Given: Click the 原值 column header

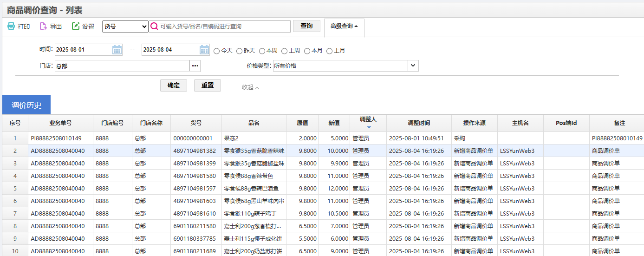Looking at the screenshot, I should (x=303, y=123).
